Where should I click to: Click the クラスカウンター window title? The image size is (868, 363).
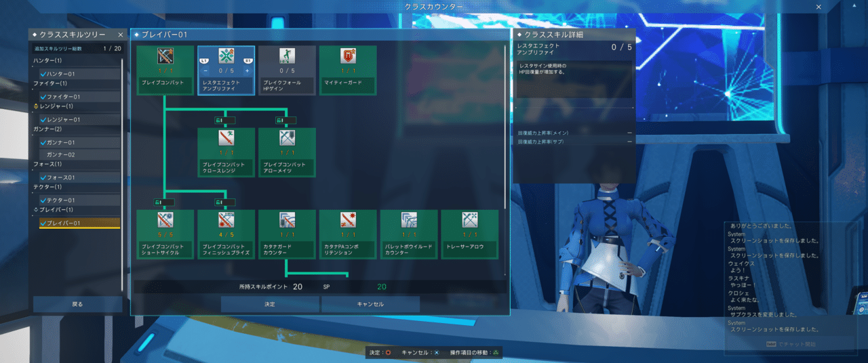coord(434,6)
